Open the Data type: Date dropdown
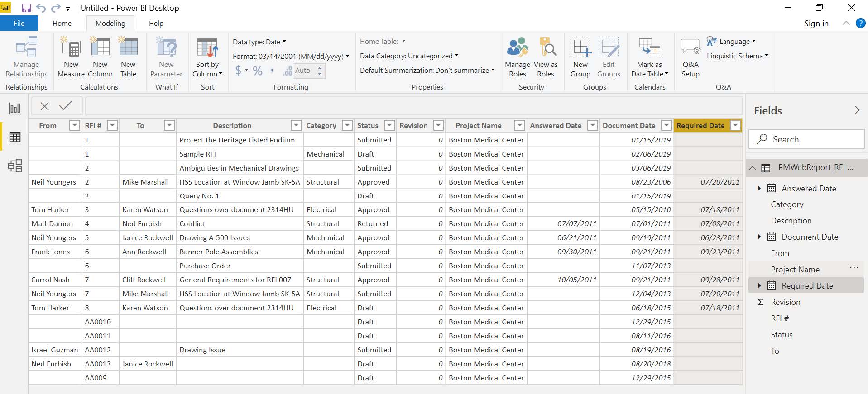 (259, 42)
